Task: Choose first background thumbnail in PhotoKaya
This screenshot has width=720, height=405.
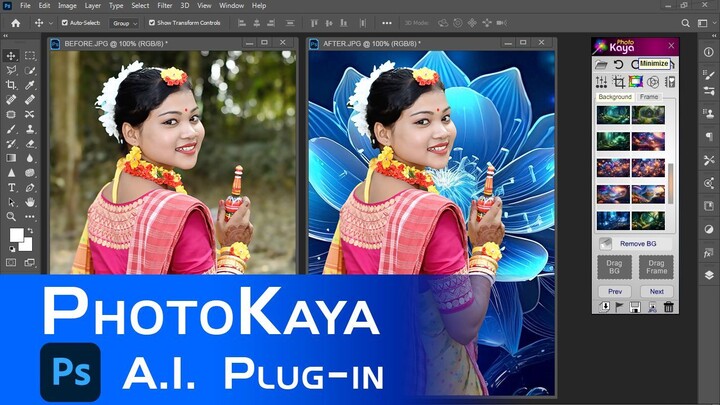Action: [x=613, y=115]
